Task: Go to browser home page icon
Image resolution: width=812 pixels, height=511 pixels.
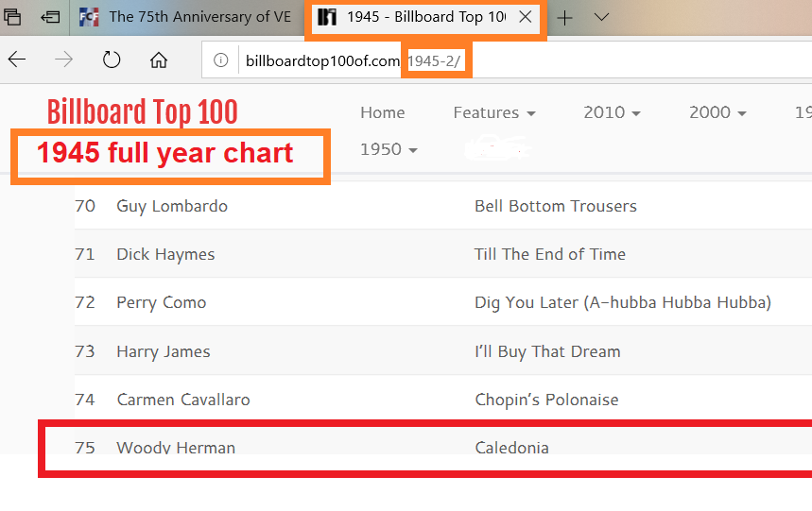Action: 159,60
